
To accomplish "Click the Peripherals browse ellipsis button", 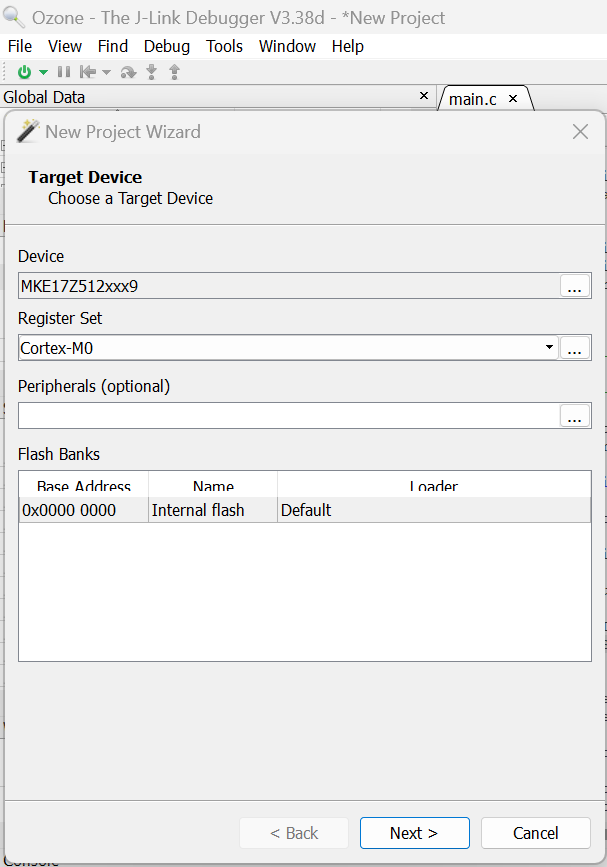I will [x=575, y=417].
